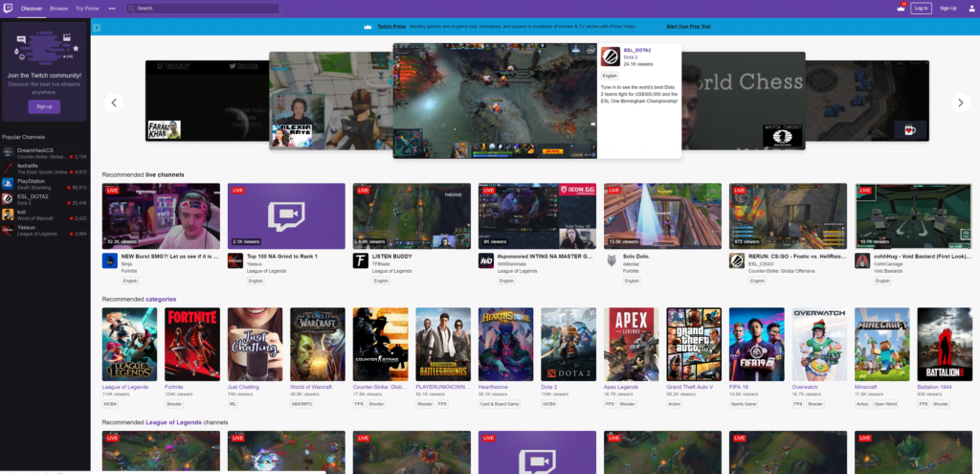
Task: Click ESL_CSGO channel avatar icon
Action: pyautogui.click(x=737, y=260)
